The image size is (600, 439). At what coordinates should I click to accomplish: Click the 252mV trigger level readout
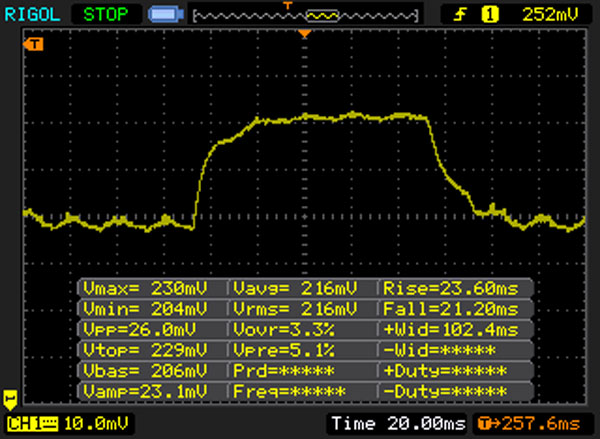click(x=550, y=15)
